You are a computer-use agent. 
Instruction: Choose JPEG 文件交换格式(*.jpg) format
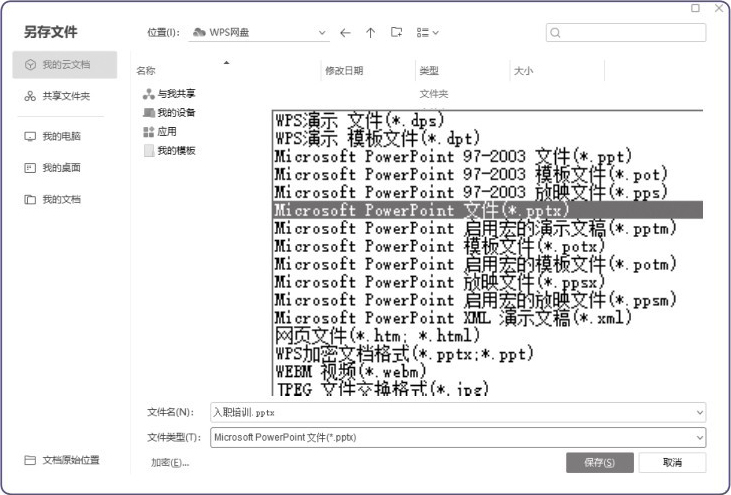coord(488,388)
